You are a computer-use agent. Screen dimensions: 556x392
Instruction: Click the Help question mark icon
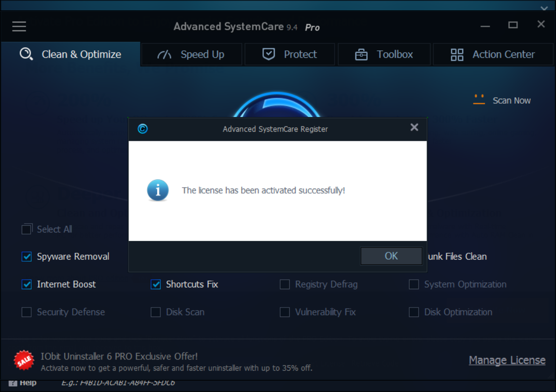[x=13, y=383]
